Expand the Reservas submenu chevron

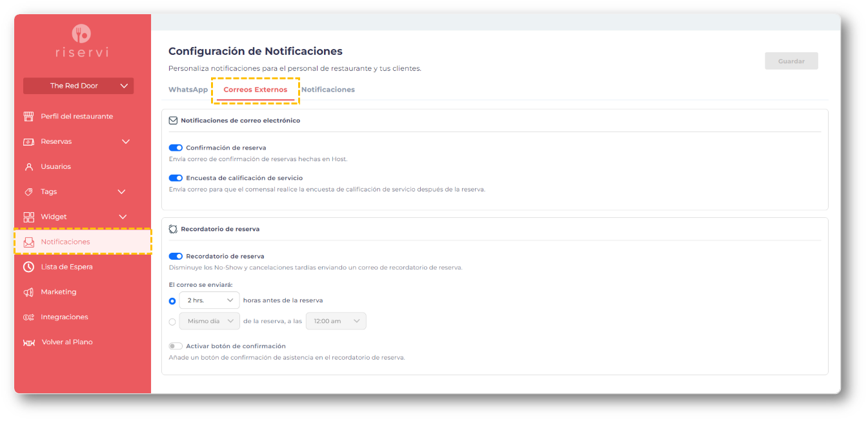(126, 142)
